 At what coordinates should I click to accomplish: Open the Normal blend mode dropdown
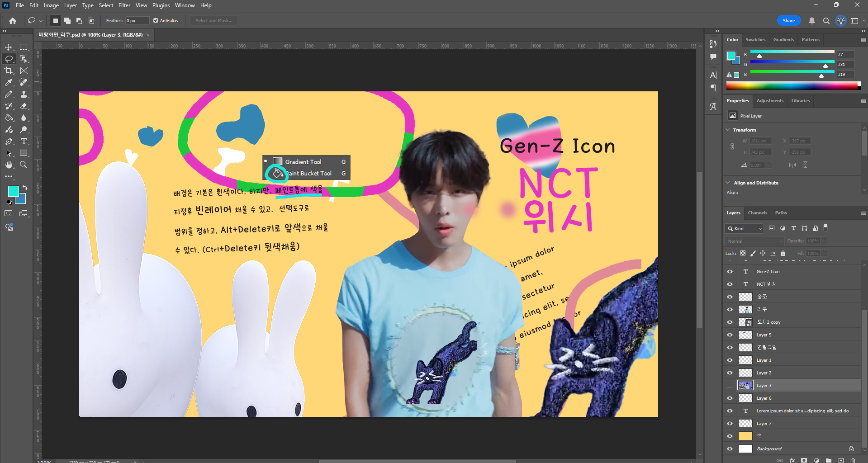pos(754,241)
